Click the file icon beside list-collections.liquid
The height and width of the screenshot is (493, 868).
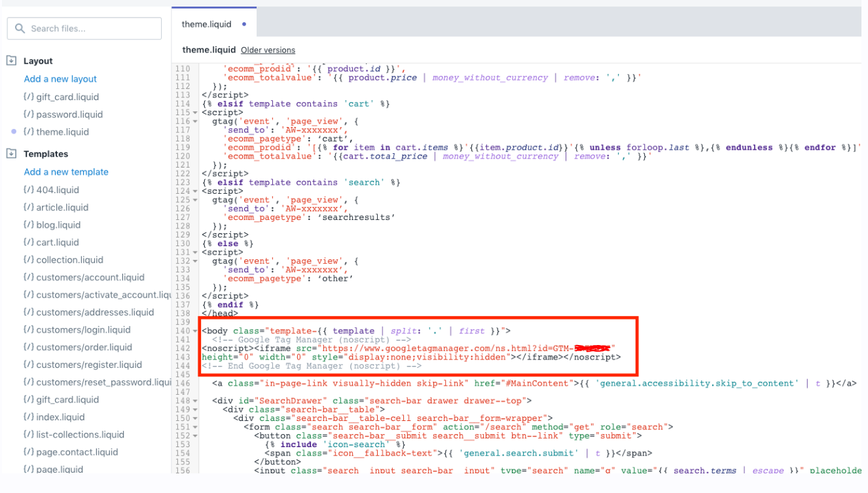click(29, 434)
